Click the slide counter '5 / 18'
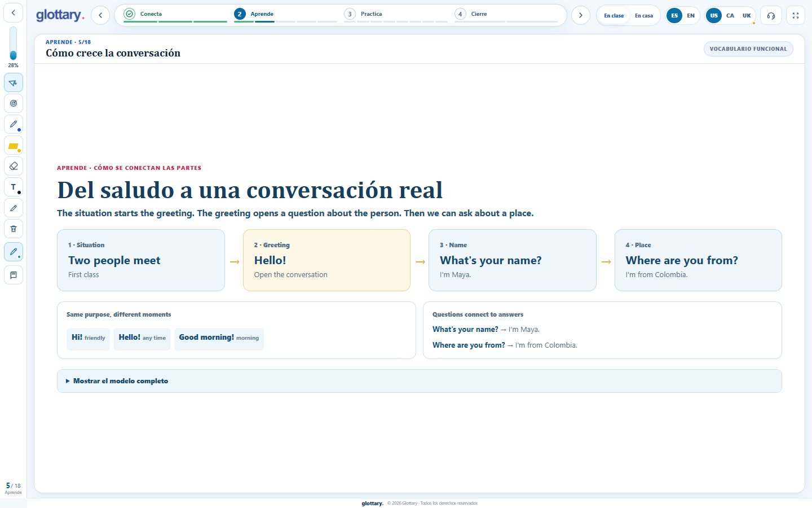Viewport: 812px width, 508px height. 13,486
